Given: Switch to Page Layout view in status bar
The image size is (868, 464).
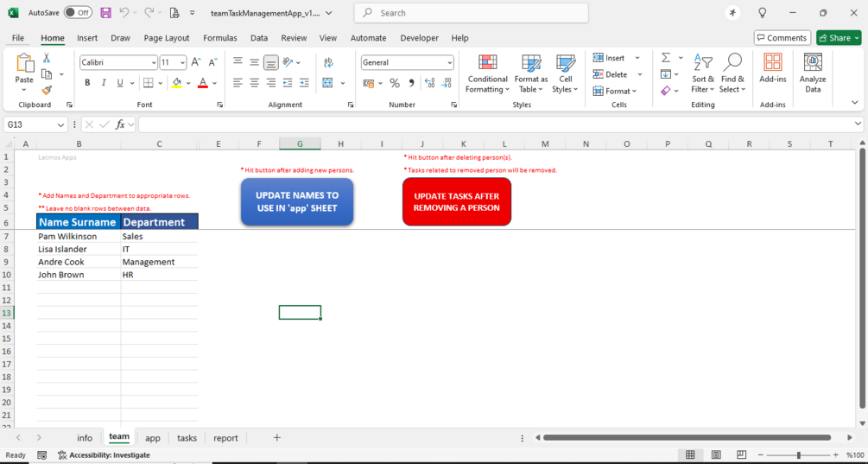Looking at the screenshot, I should [x=716, y=455].
